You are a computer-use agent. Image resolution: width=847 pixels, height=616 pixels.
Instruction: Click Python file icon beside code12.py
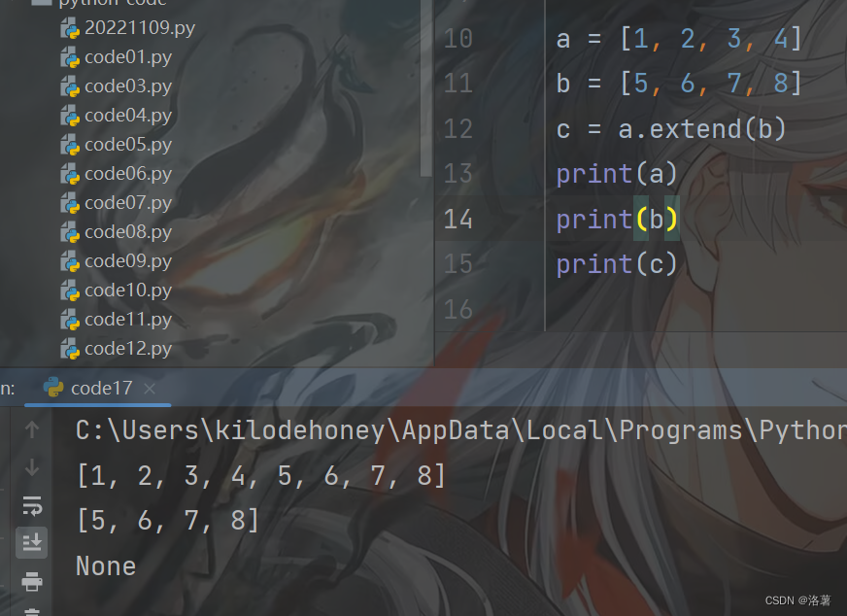70,349
